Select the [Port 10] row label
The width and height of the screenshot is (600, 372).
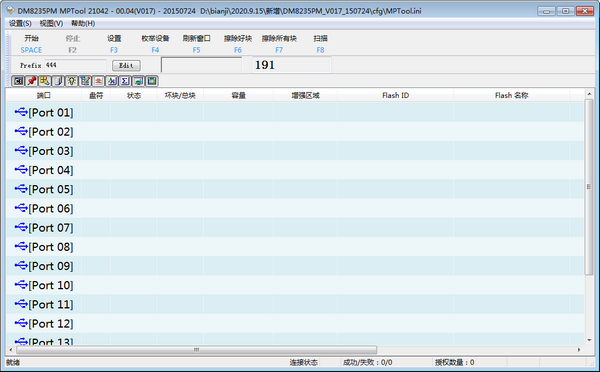pos(51,285)
